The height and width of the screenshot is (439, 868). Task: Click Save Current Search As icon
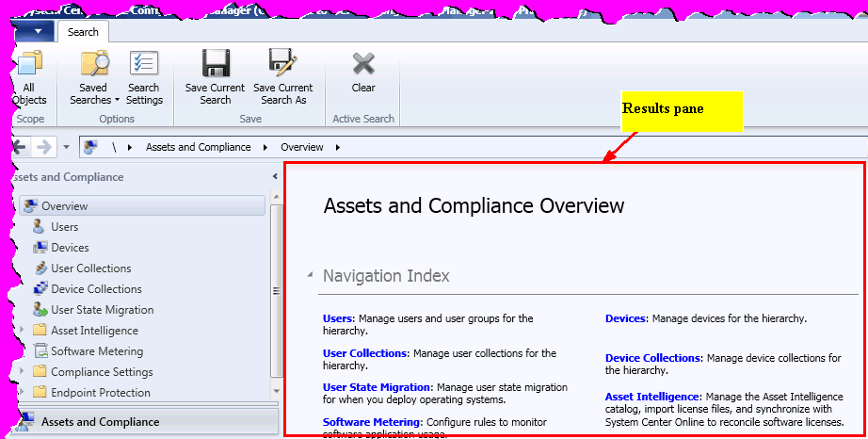click(282, 62)
